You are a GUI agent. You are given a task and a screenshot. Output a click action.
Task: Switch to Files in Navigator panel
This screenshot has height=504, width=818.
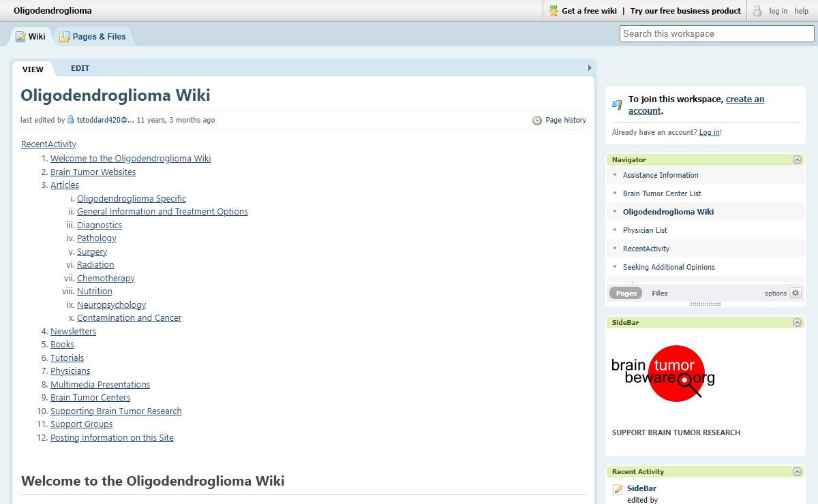point(659,293)
